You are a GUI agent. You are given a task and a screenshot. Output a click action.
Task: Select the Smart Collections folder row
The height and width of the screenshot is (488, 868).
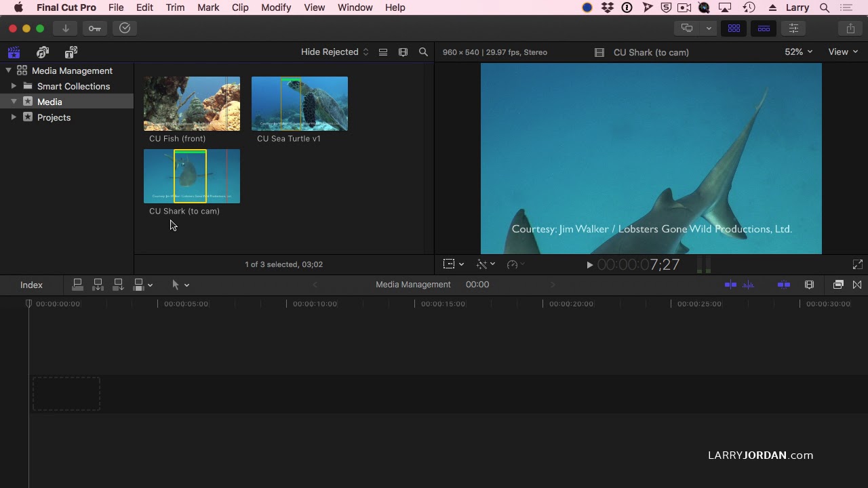pos(66,86)
